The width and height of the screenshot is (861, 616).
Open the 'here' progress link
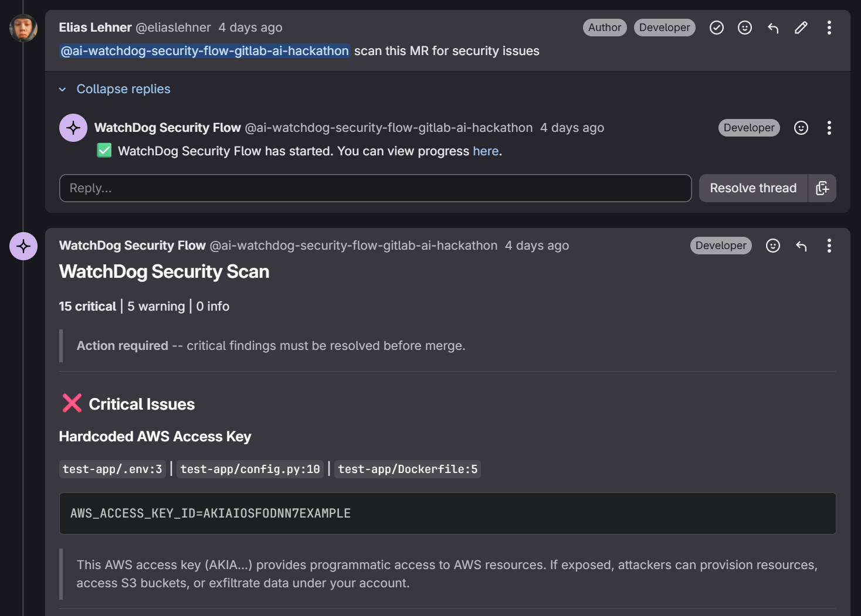click(486, 151)
